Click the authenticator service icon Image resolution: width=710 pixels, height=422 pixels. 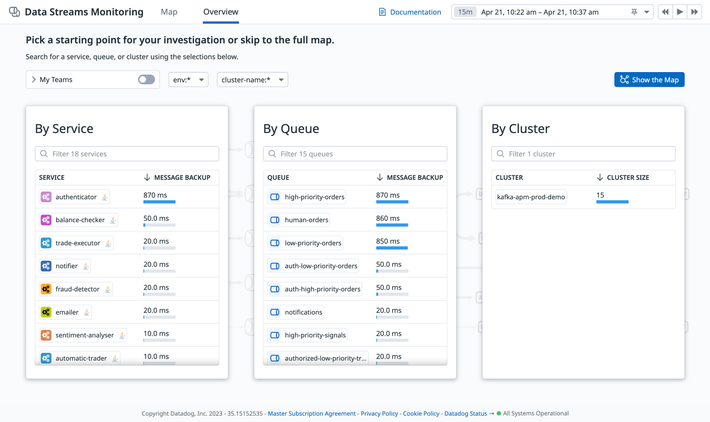point(46,197)
